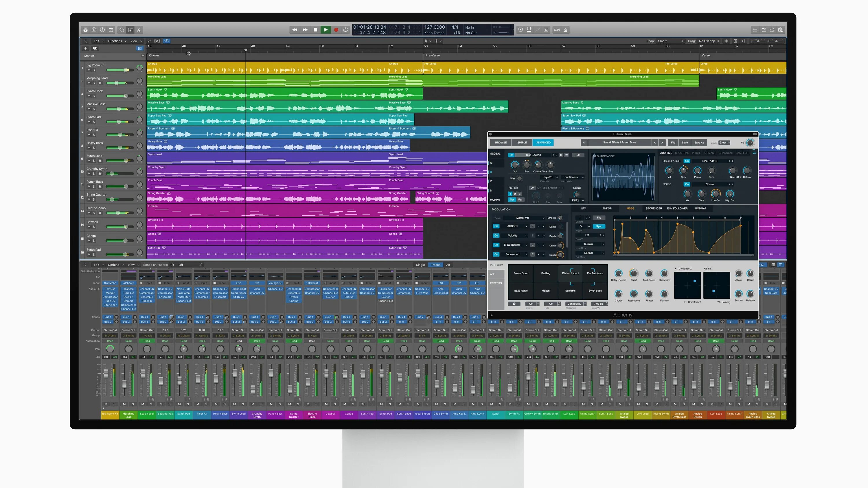Open the Snap Smart dropdown

click(671, 41)
